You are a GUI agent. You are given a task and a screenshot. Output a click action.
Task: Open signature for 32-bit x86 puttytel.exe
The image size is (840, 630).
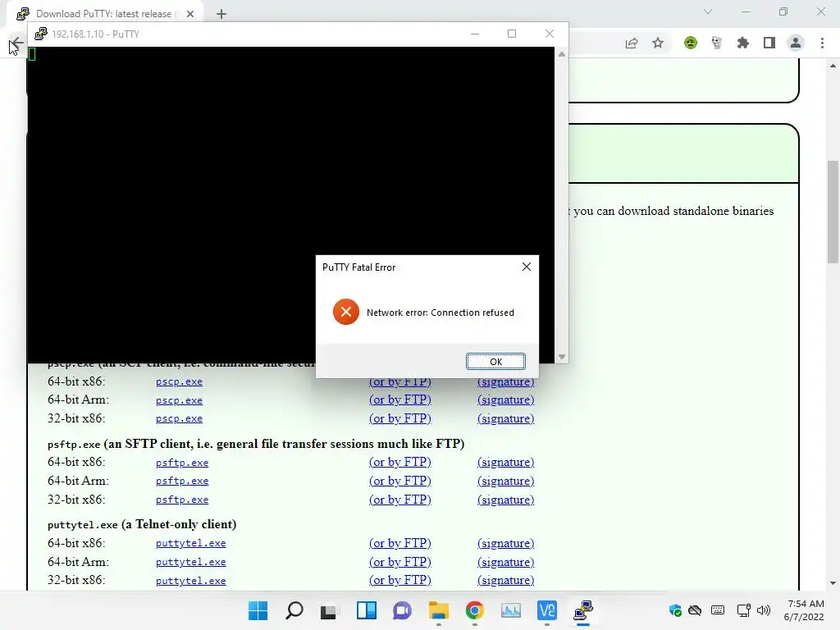pyautogui.click(x=505, y=580)
